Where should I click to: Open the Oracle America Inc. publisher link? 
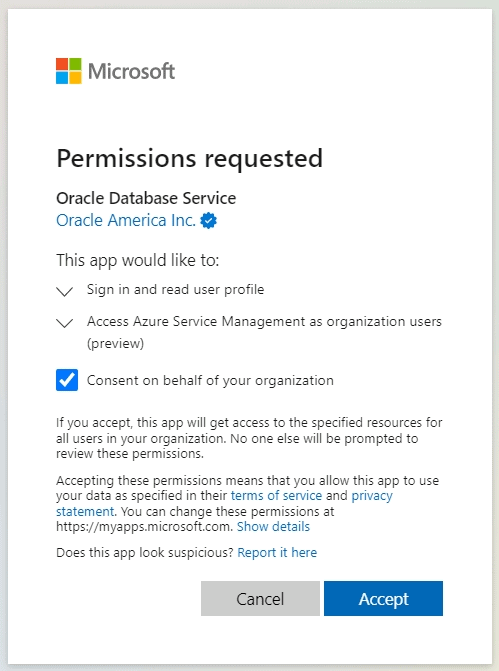tap(126, 220)
